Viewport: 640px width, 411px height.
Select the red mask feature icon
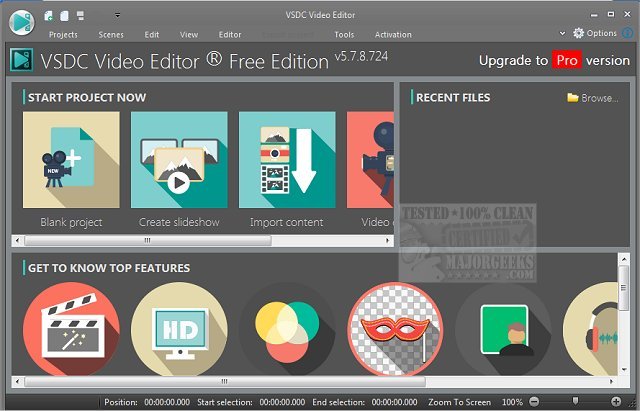pyautogui.click(x=395, y=329)
